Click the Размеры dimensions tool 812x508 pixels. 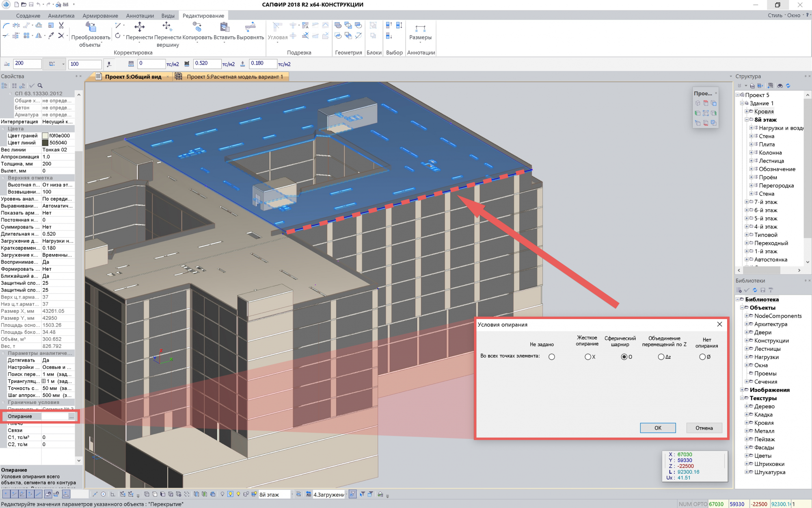click(420, 28)
